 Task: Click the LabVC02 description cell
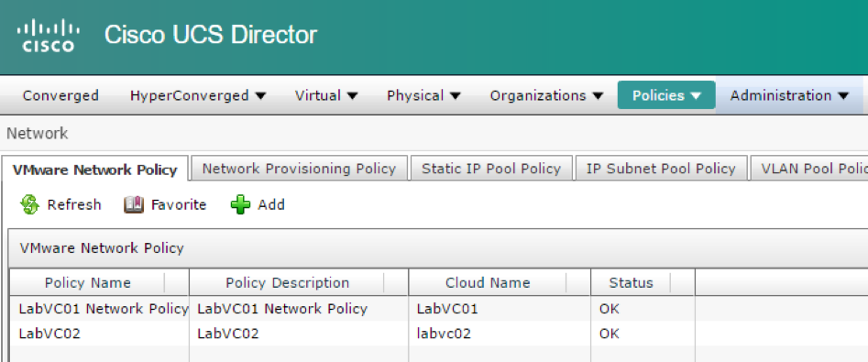click(299, 334)
